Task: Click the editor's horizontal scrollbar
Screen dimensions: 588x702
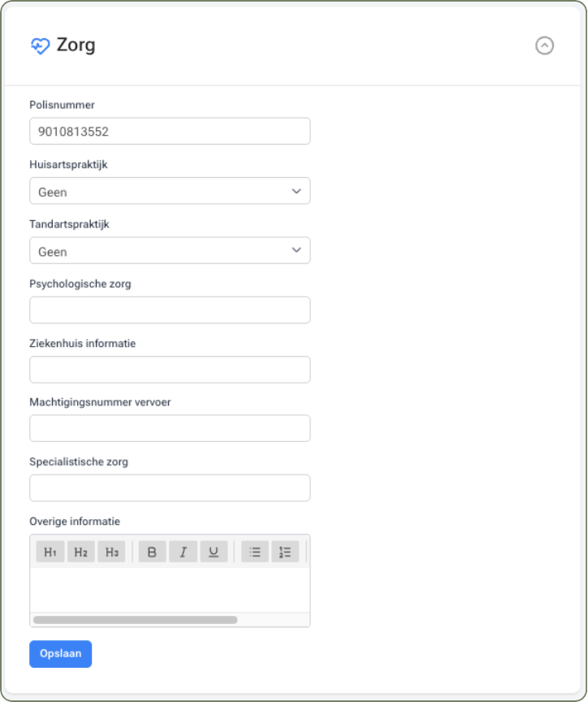Action: (x=135, y=620)
